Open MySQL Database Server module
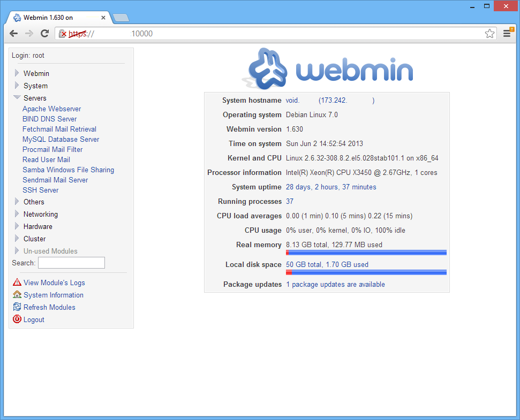520x420 pixels. 61,139
